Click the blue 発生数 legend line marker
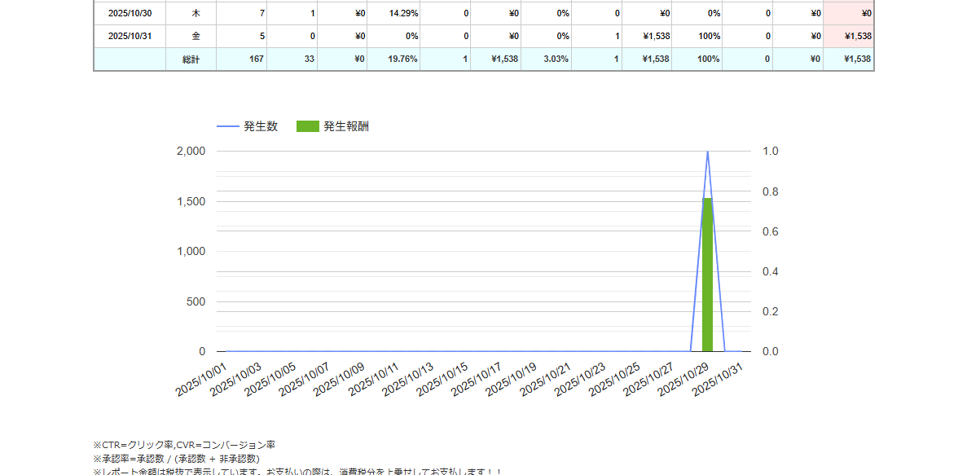 pyautogui.click(x=227, y=126)
